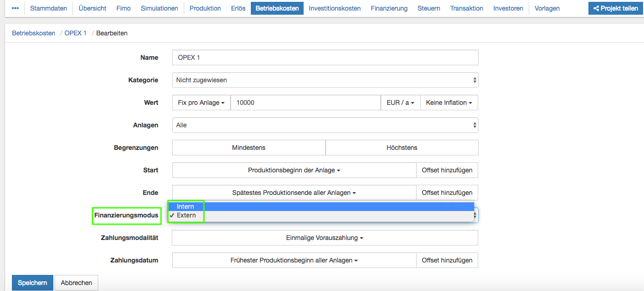Toggle the Mindestens limit button
This screenshot has height=291, width=644.
[249, 148]
